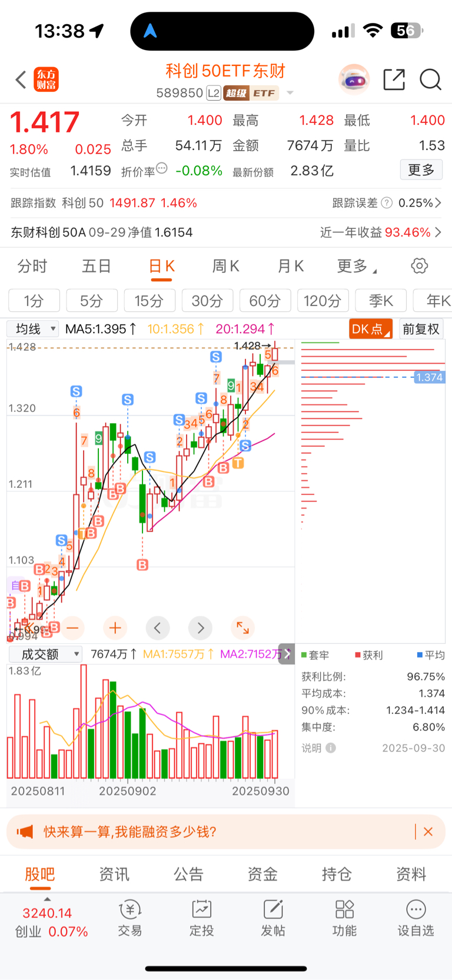This screenshot has width=452, height=980.
Task: Move chart to next candle
Action: (x=201, y=628)
